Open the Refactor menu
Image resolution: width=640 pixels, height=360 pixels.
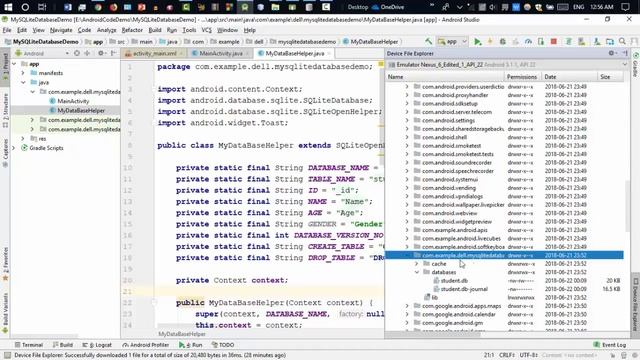click(132, 30)
